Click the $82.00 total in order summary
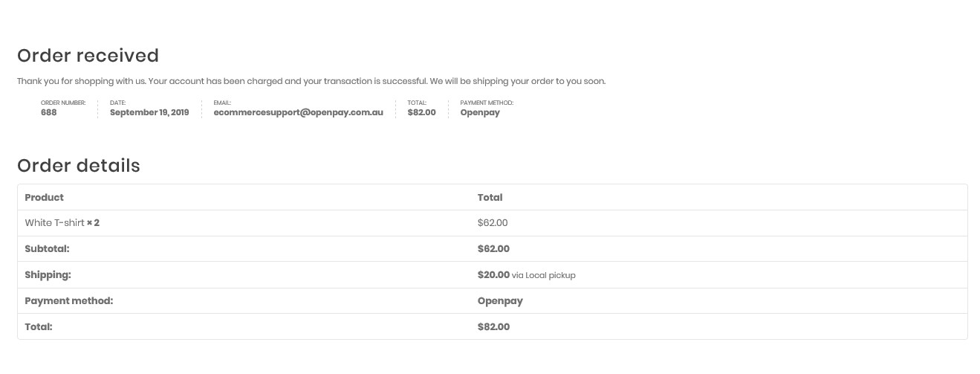The image size is (980, 374). coord(421,113)
